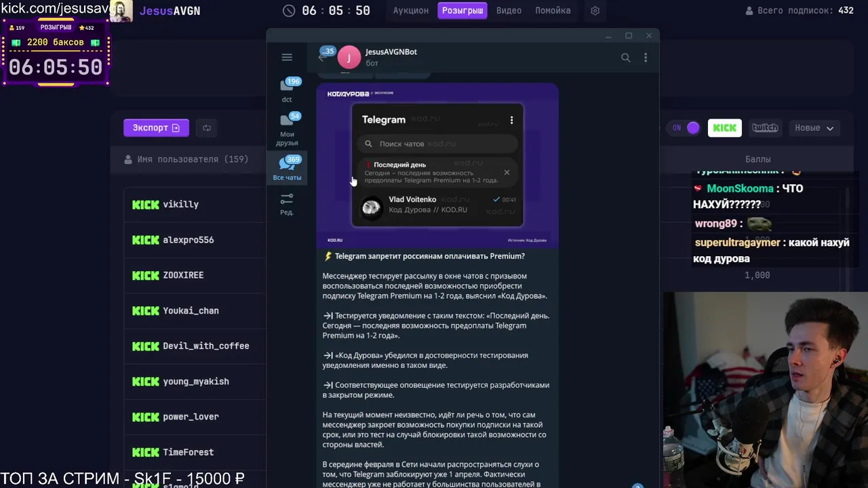Toggle the purple ON switch
The height and width of the screenshot is (488, 868).
(x=685, y=127)
